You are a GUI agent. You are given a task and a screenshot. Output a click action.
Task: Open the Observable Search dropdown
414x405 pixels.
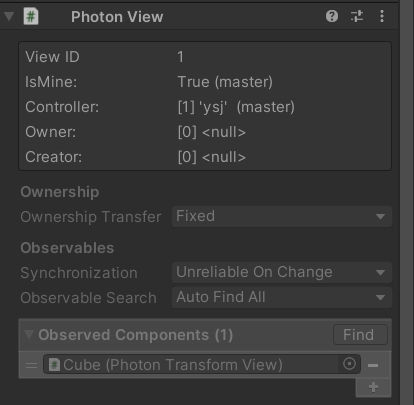click(282, 297)
